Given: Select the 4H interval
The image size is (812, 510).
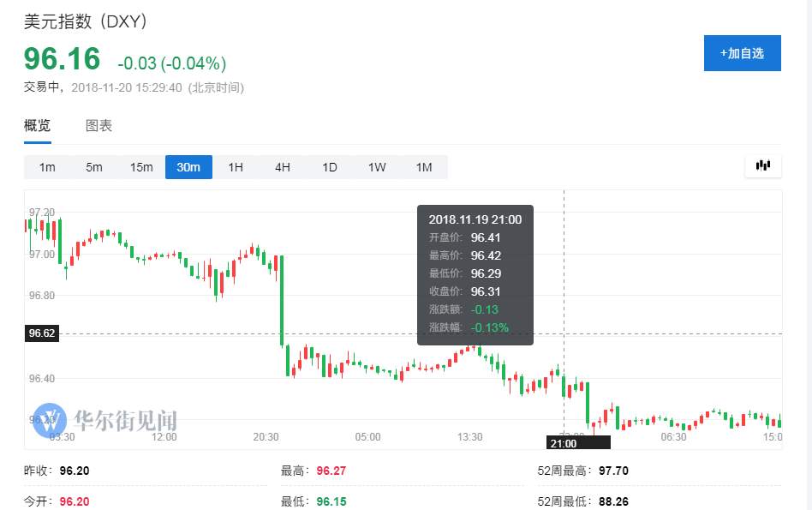Looking at the screenshot, I should point(283,167).
